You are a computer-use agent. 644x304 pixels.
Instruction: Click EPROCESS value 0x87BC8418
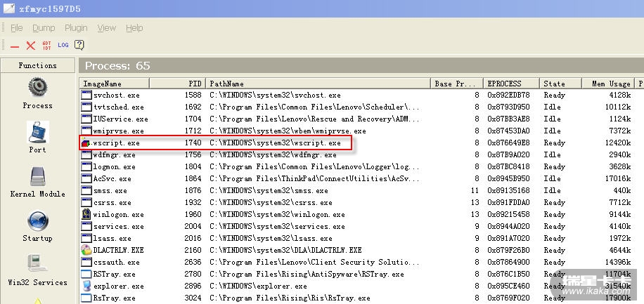coord(508,166)
